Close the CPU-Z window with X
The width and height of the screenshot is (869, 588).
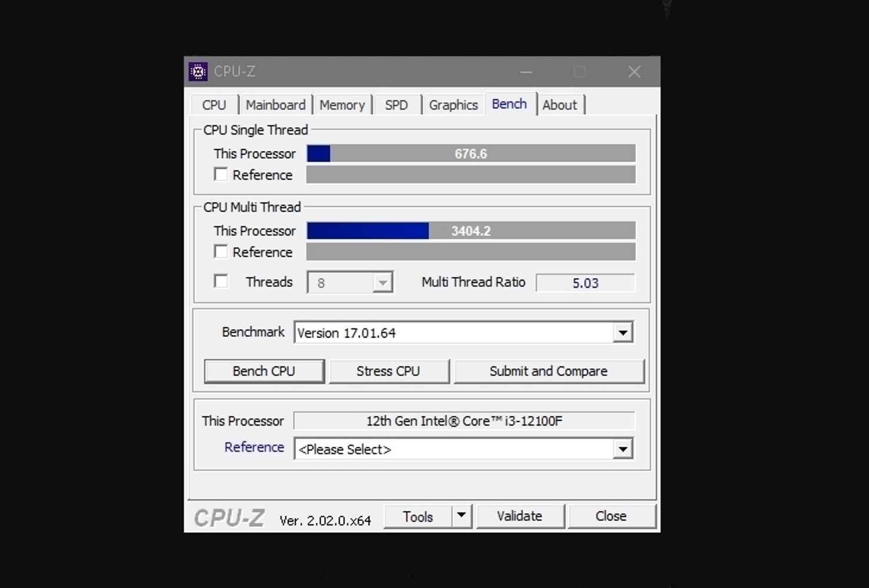[634, 72]
